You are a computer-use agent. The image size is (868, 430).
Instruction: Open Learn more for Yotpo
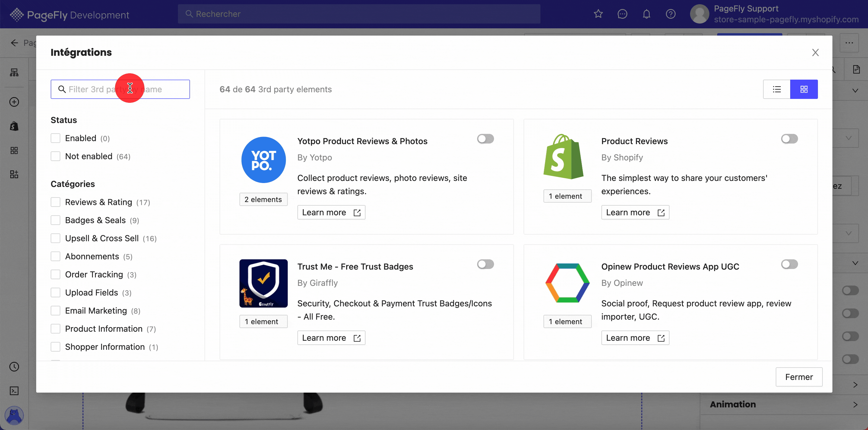pos(331,212)
